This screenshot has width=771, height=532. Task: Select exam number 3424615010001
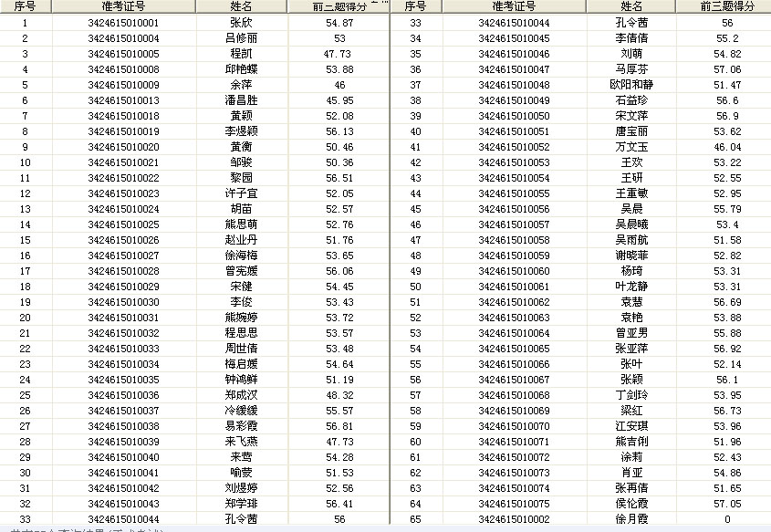pyautogui.click(x=123, y=23)
